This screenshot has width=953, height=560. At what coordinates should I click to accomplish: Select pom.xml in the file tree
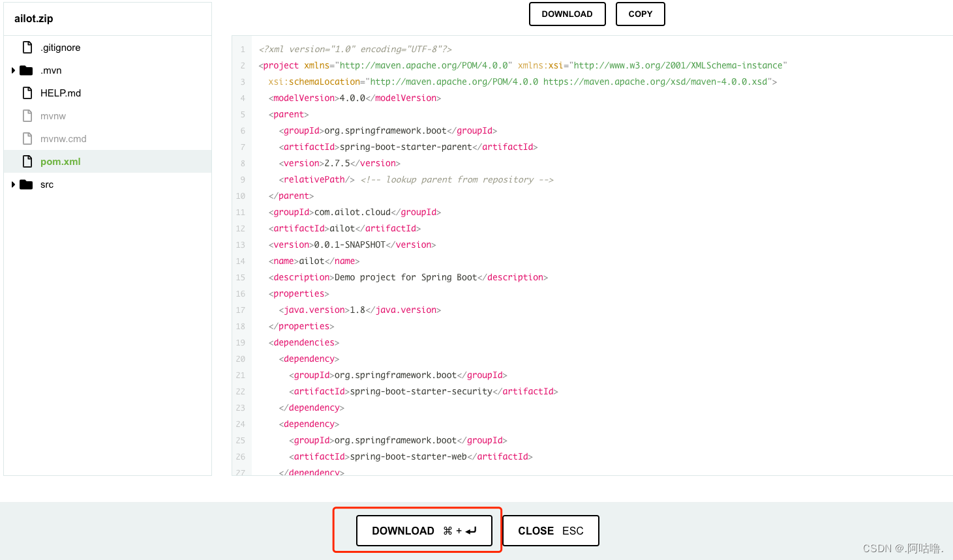pyautogui.click(x=61, y=162)
